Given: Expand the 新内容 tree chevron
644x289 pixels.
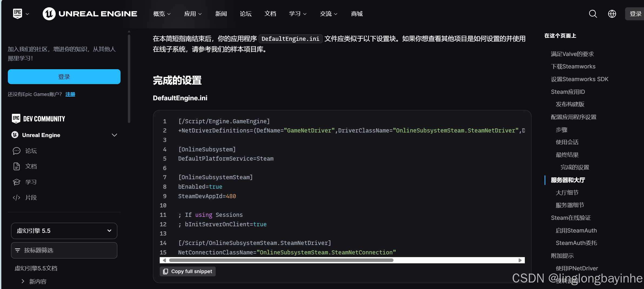Looking at the screenshot, I should [23, 281].
